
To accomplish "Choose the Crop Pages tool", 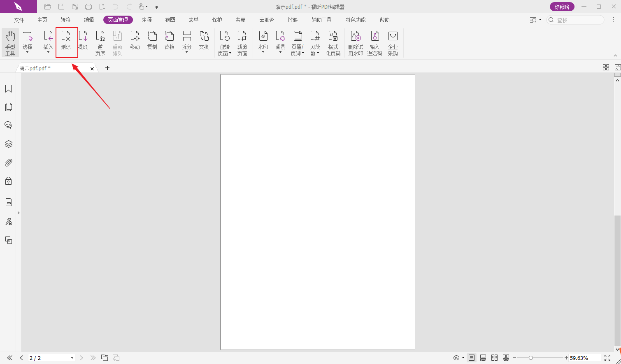I will 242,43.
